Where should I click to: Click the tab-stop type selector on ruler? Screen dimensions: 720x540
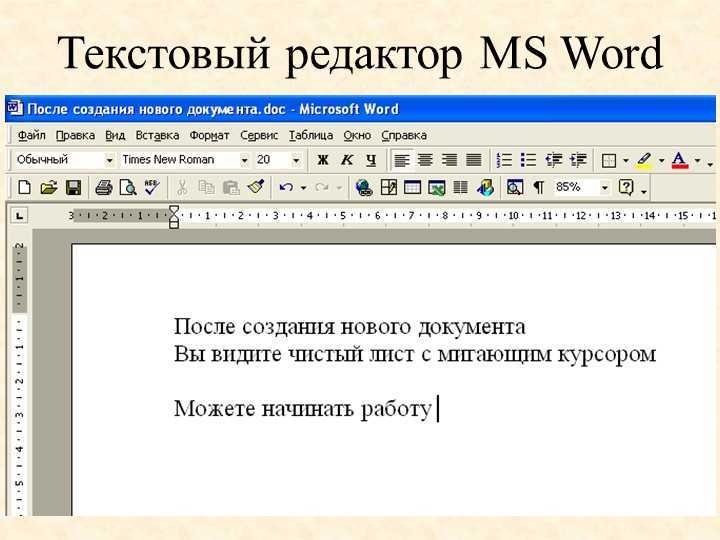pyautogui.click(x=19, y=215)
